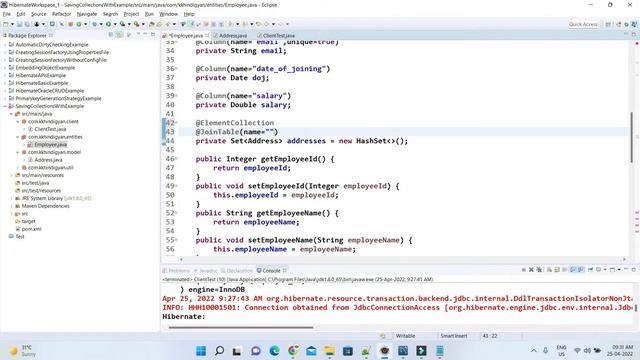Click the Chrome icon on the taskbar
640x360 pixels.
tap(293, 351)
